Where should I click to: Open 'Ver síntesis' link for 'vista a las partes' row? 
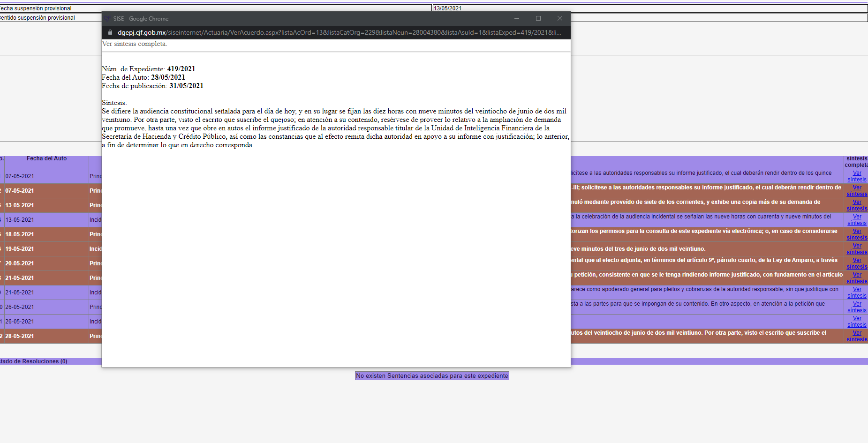click(857, 307)
